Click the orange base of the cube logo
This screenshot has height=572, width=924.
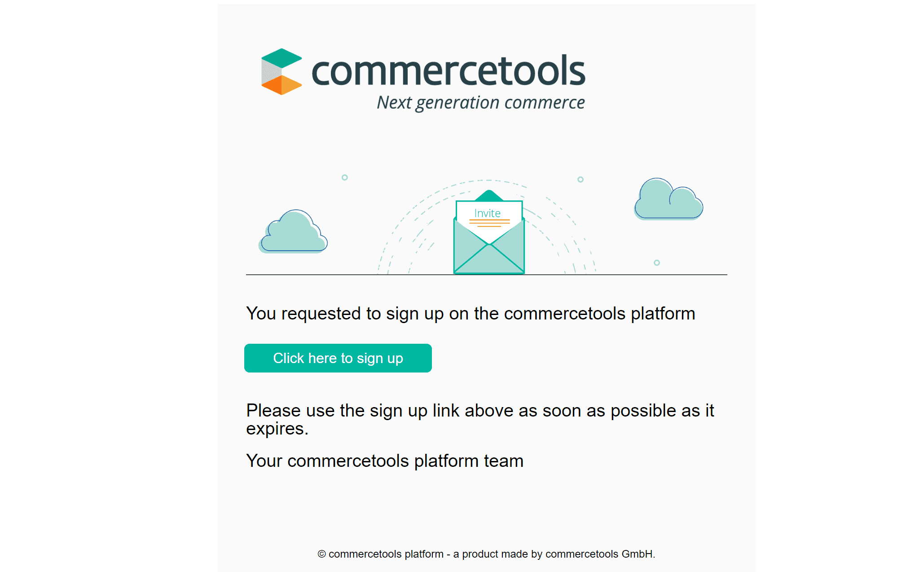[x=282, y=85]
